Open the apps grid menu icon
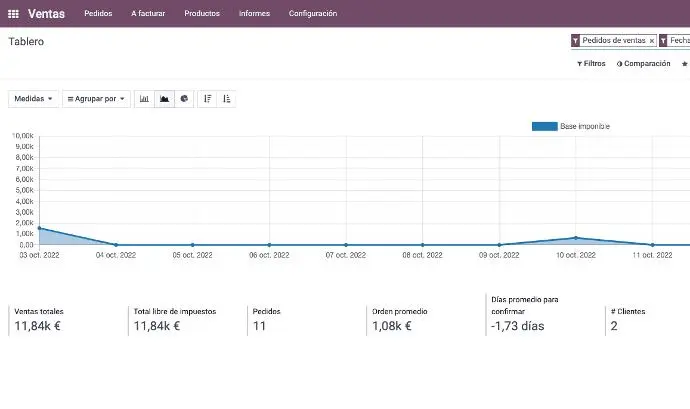The image size is (690, 409). click(x=13, y=14)
